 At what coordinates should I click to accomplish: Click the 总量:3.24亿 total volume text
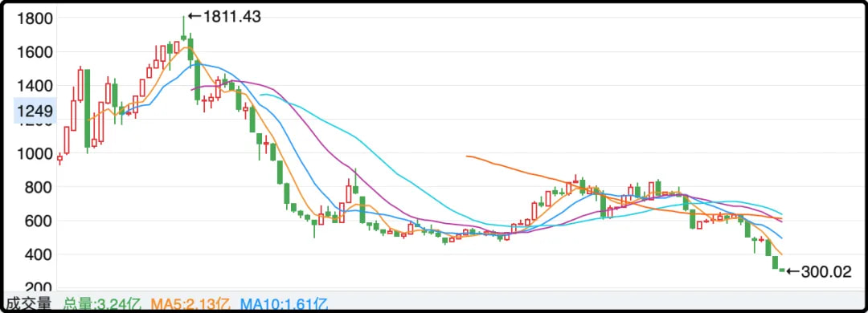pos(102,303)
